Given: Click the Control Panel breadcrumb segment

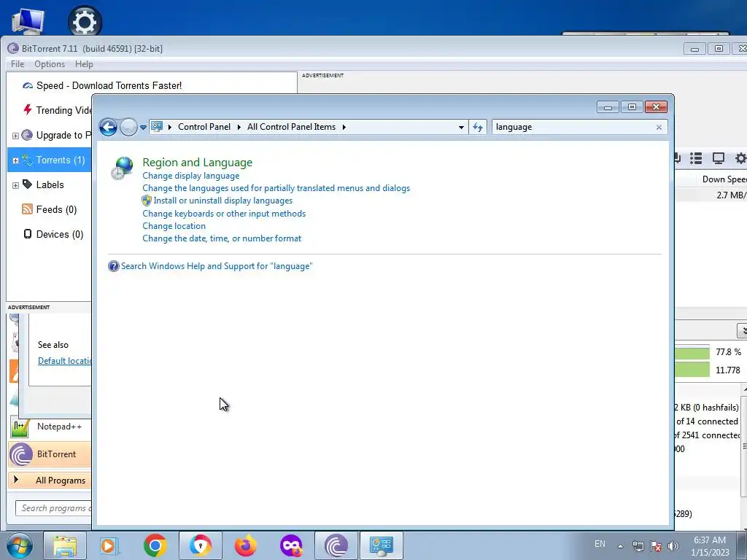Looking at the screenshot, I should [204, 127].
